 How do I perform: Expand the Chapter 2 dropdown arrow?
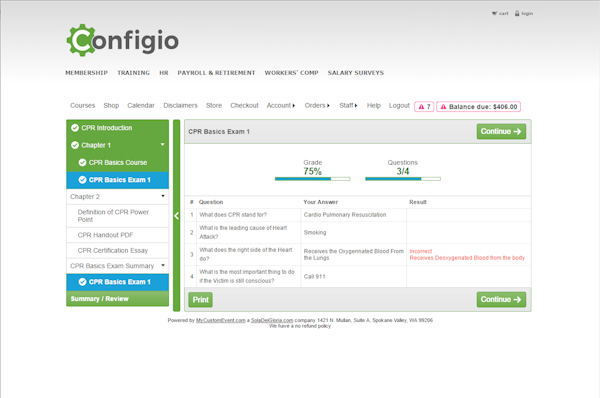point(163,196)
